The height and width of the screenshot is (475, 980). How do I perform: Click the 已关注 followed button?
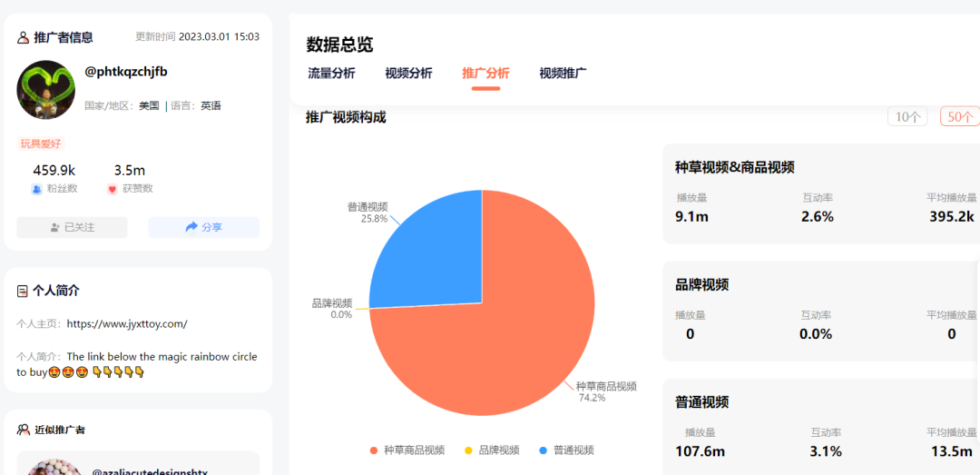click(72, 227)
